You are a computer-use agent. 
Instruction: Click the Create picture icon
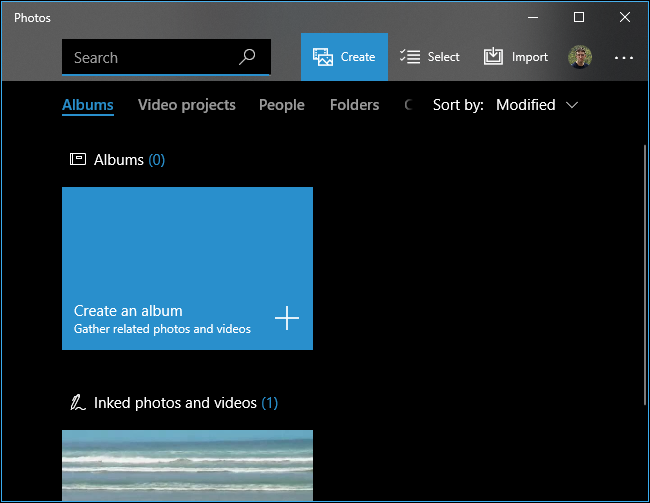pyautogui.click(x=323, y=57)
